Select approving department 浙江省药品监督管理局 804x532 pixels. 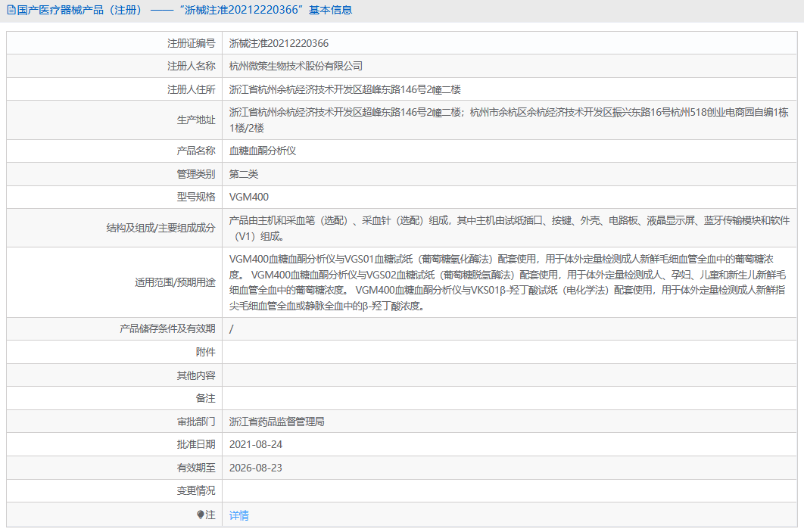[x=277, y=422]
